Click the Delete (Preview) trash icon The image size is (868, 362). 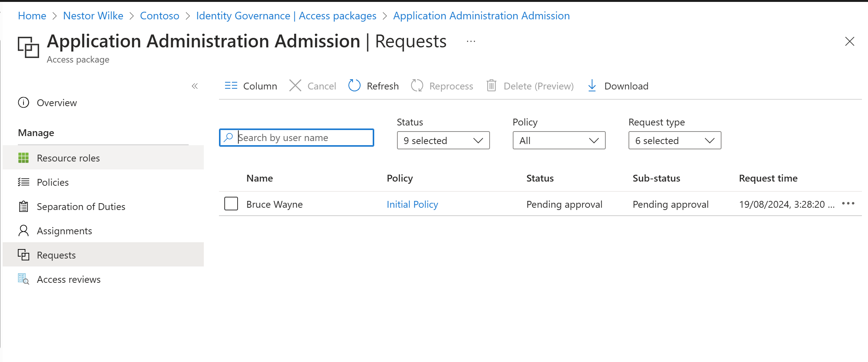coord(491,86)
